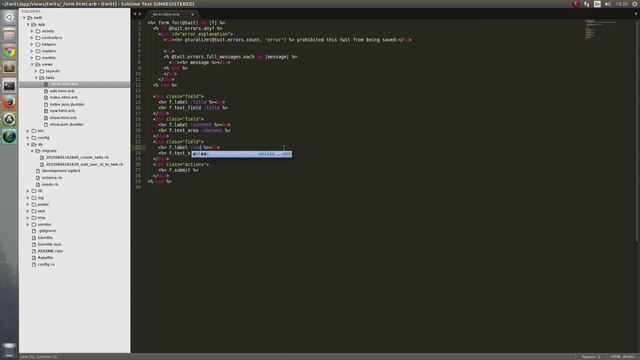The height and width of the screenshot is (360, 640).
Task: Expand the lib folder
Action: click(28, 191)
